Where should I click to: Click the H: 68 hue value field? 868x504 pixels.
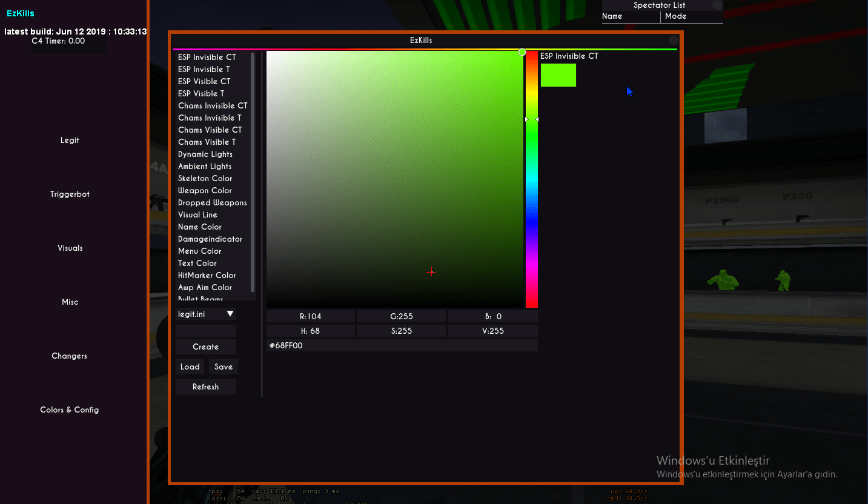point(311,331)
